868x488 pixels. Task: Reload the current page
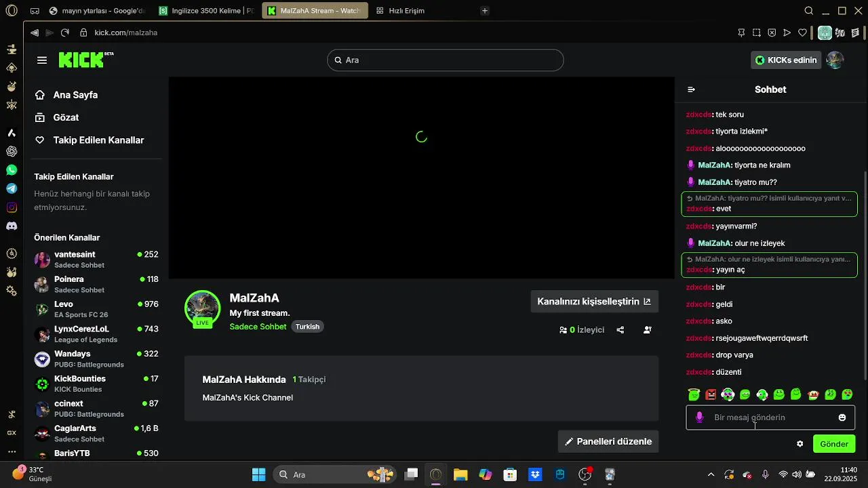[x=65, y=33]
